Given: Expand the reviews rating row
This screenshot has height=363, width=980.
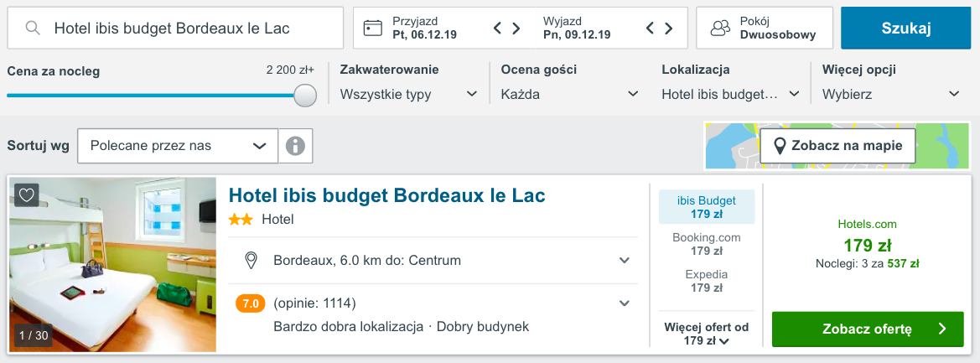Looking at the screenshot, I should (624, 303).
